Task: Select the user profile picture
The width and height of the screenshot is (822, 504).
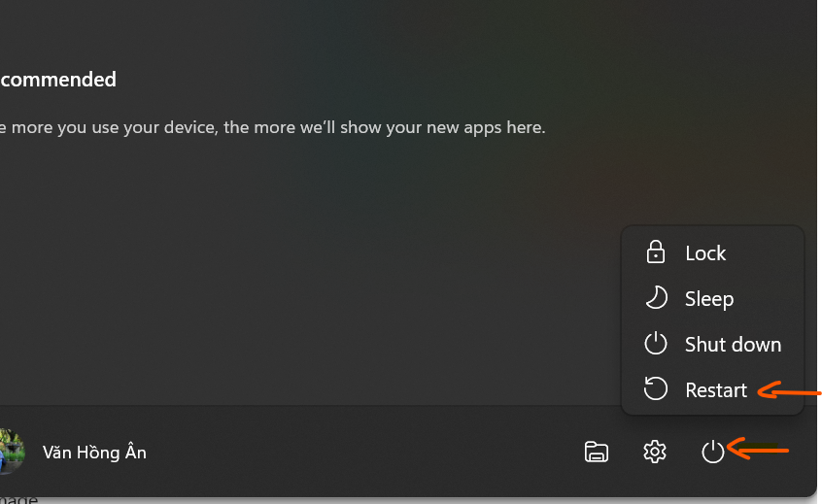Action: tap(10, 452)
